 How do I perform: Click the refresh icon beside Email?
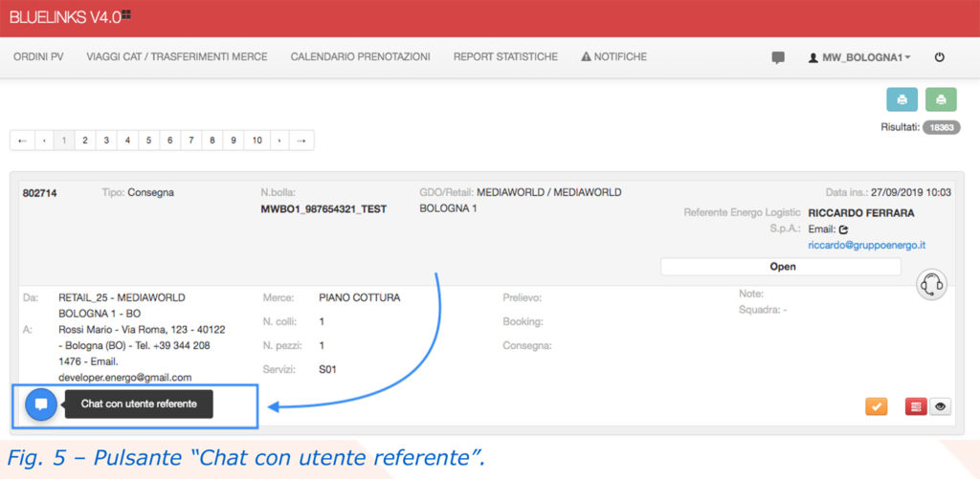pos(843,229)
